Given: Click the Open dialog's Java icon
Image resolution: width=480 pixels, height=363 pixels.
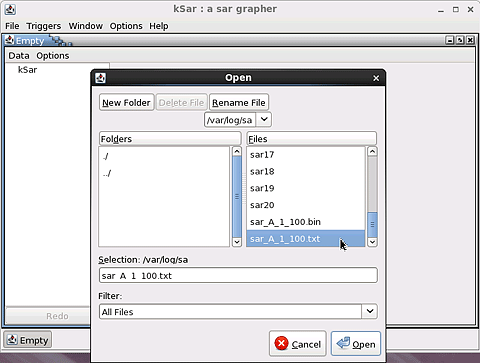Looking at the screenshot, I should tap(100, 78).
